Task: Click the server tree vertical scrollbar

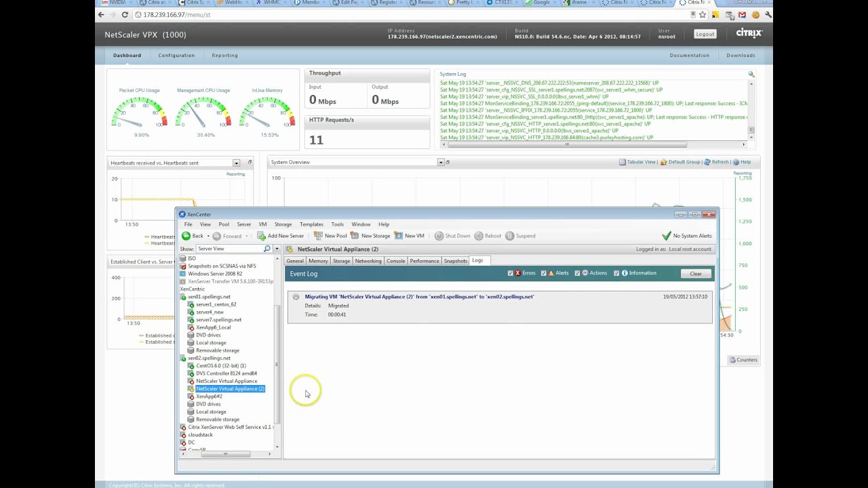Action: tap(277, 366)
